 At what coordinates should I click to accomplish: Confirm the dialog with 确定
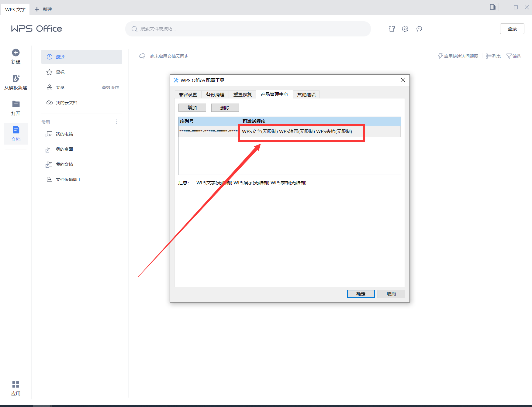[x=361, y=294]
